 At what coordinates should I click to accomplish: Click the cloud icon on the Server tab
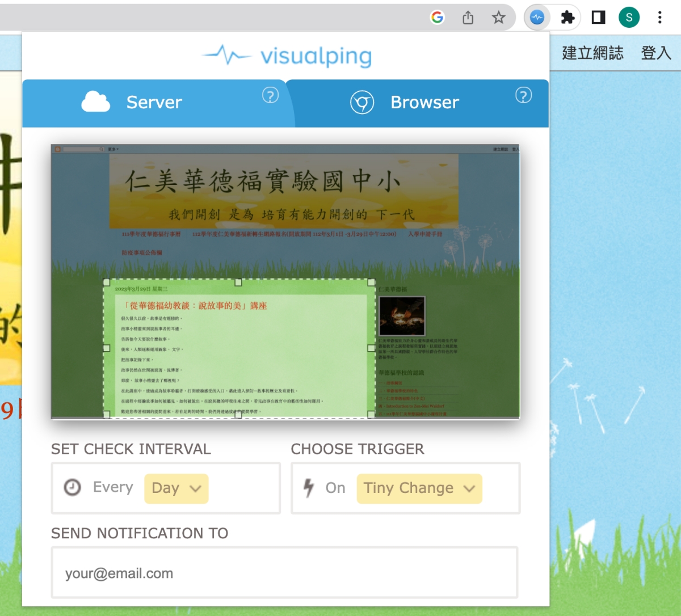click(96, 102)
